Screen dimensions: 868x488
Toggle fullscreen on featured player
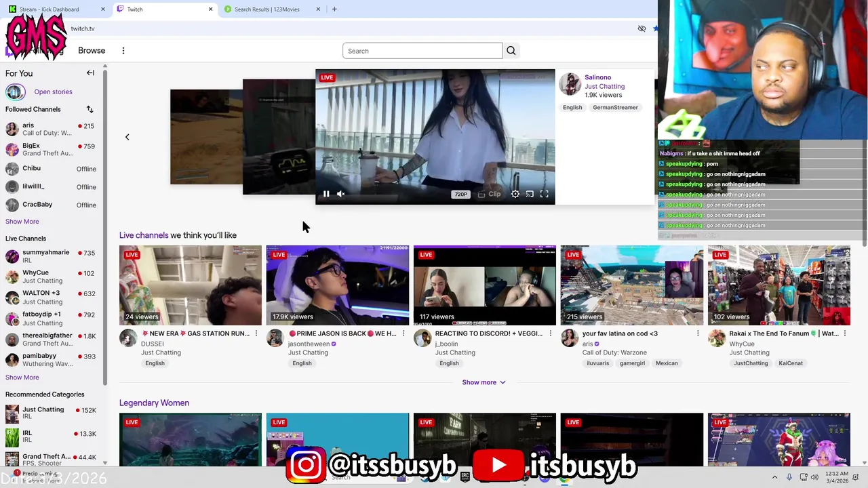pyautogui.click(x=544, y=195)
